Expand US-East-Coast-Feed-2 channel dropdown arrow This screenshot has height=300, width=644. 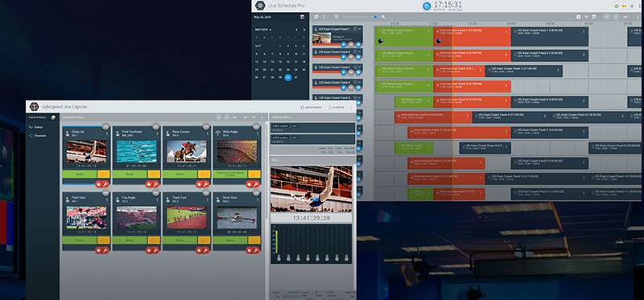(360, 52)
